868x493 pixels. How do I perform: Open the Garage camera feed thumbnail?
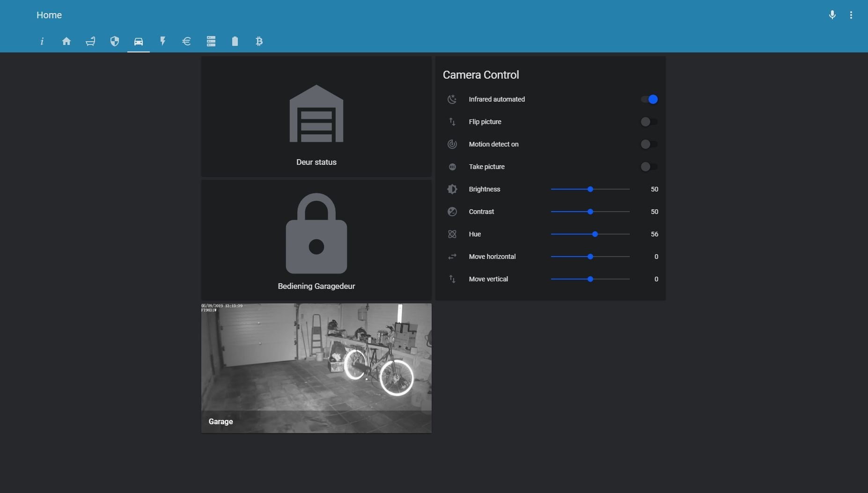(x=316, y=368)
